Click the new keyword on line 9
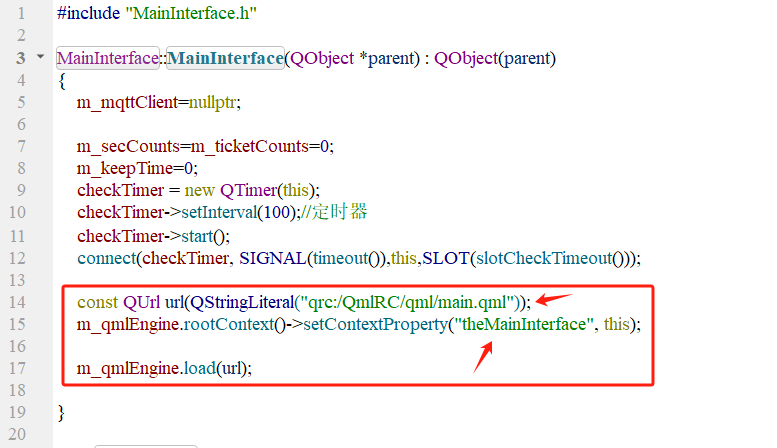This screenshot has height=448, width=777. click(x=200, y=191)
